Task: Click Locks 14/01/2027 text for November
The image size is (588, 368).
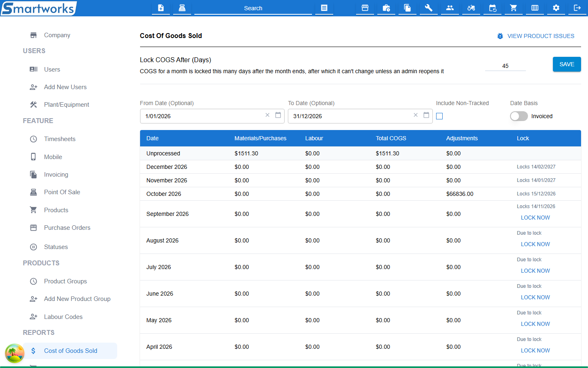Action: click(536, 180)
